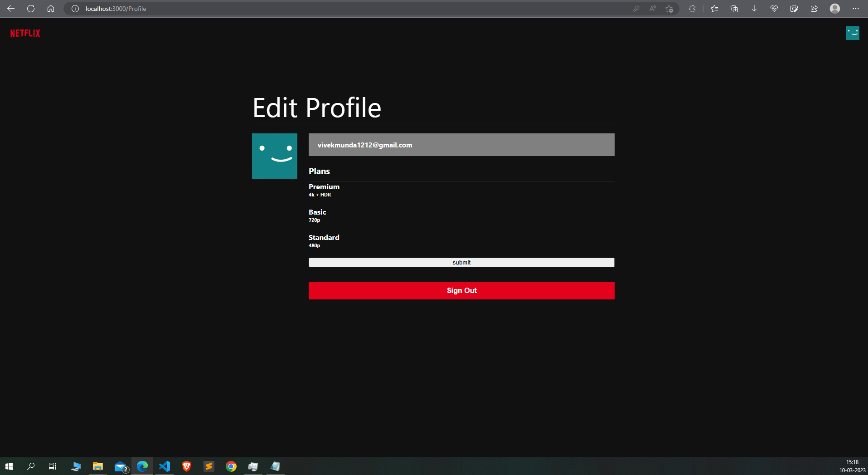Select the Standard 480p plan
Screen dimensions: 868x475
[324, 240]
